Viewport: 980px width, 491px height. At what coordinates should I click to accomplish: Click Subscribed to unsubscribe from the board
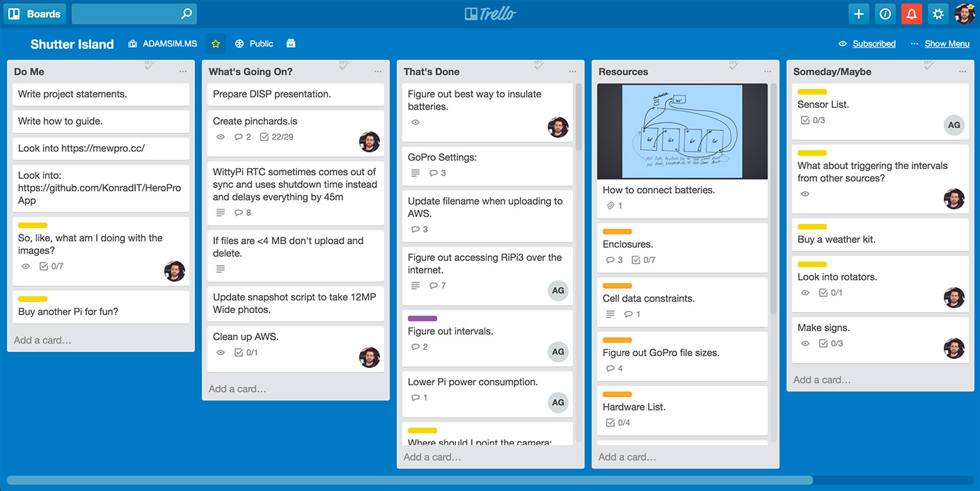coord(873,43)
